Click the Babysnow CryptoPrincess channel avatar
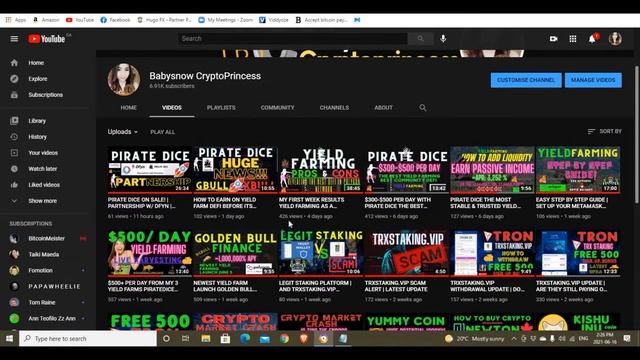Image resolution: width=640 pixels, height=360 pixels. pyautogui.click(x=124, y=79)
